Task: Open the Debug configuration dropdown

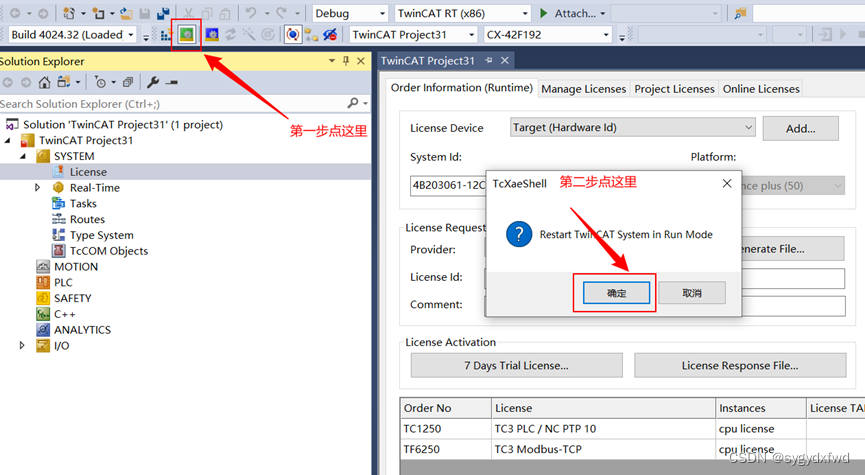Action: 382,13
